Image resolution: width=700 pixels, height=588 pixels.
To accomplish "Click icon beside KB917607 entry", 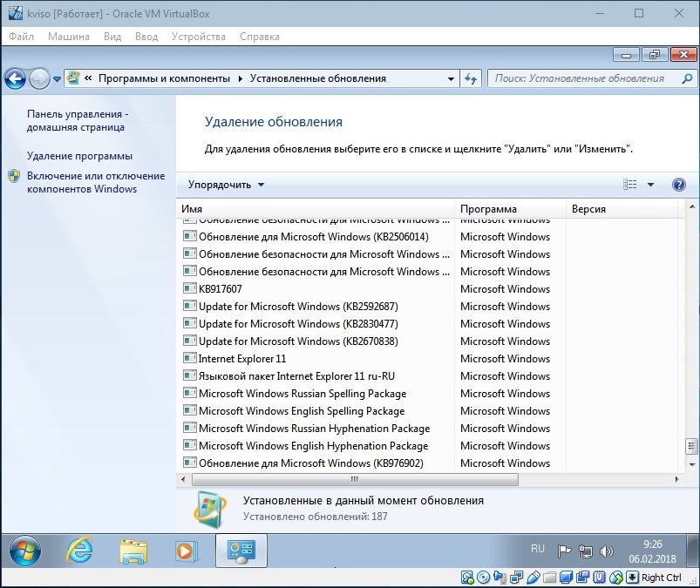I will tap(190, 288).
